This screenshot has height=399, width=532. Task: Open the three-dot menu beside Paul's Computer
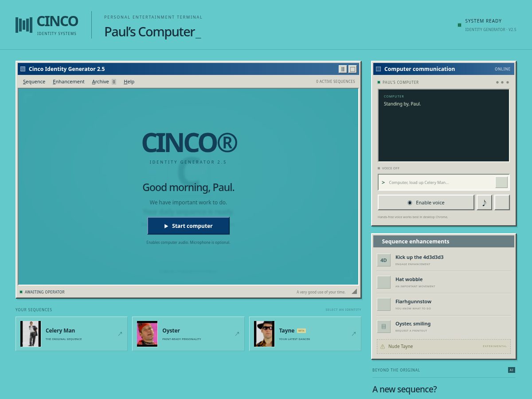pyautogui.click(x=502, y=82)
